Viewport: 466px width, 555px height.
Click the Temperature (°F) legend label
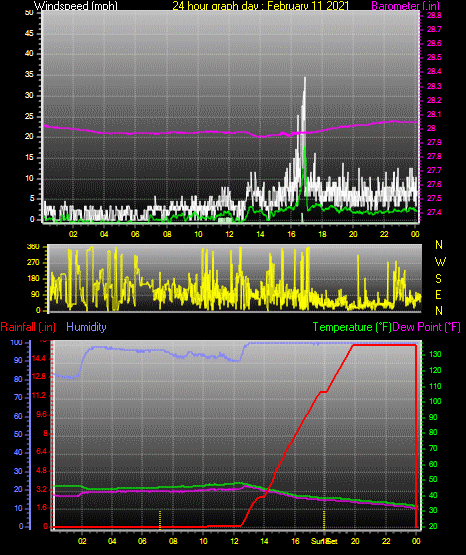[352, 327]
